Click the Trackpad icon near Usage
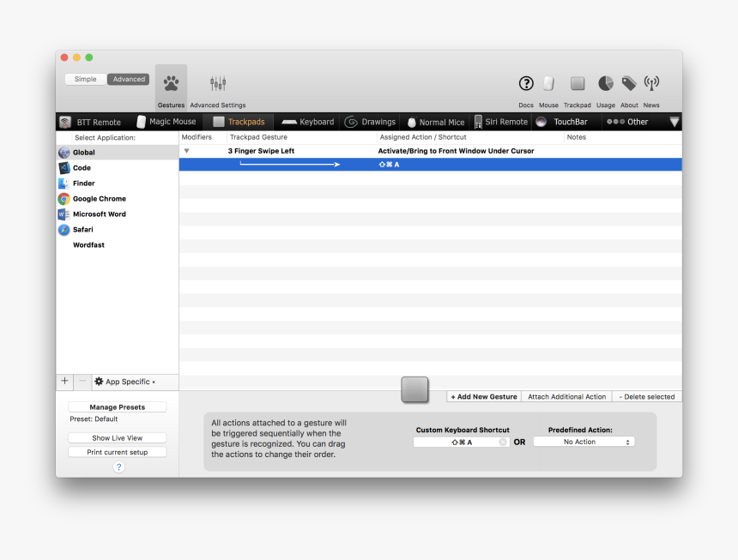The height and width of the screenshot is (560, 738). pyautogui.click(x=577, y=83)
